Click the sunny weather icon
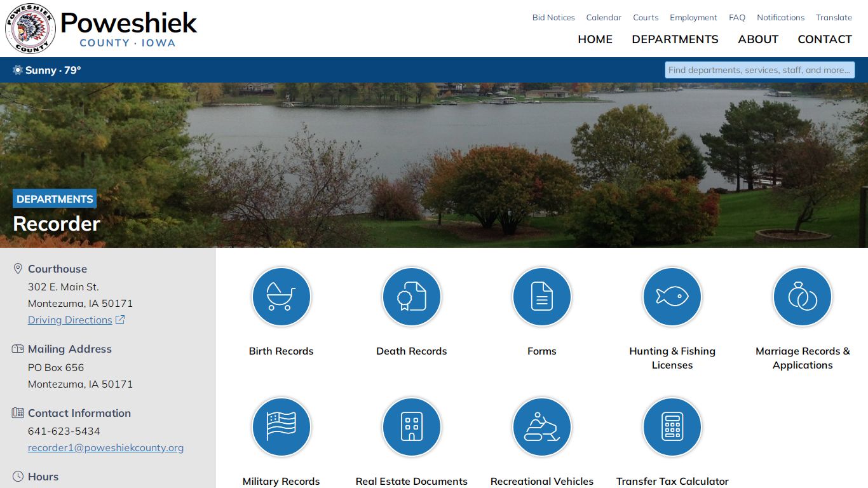Screen dimensions: 868x488 [x=18, y=70]
